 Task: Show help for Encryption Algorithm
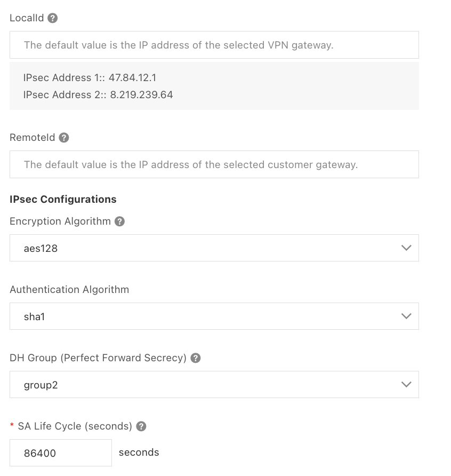click(x=120, y=221)
